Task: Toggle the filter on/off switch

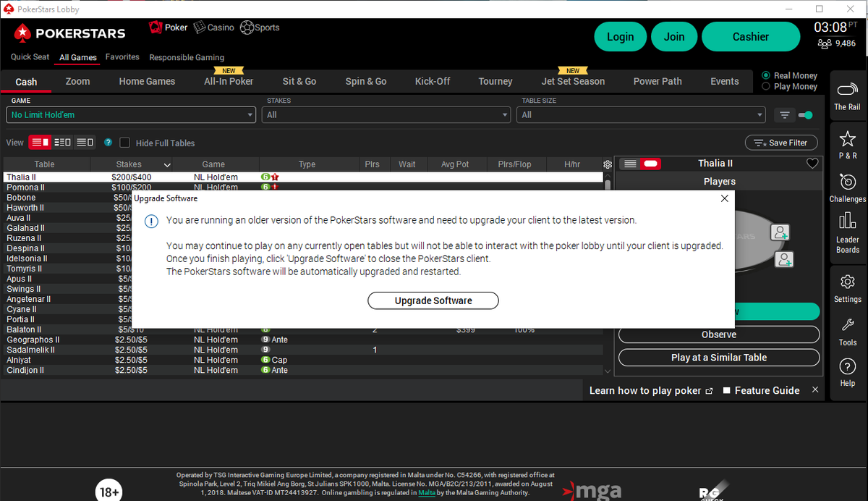Action: 805,115
